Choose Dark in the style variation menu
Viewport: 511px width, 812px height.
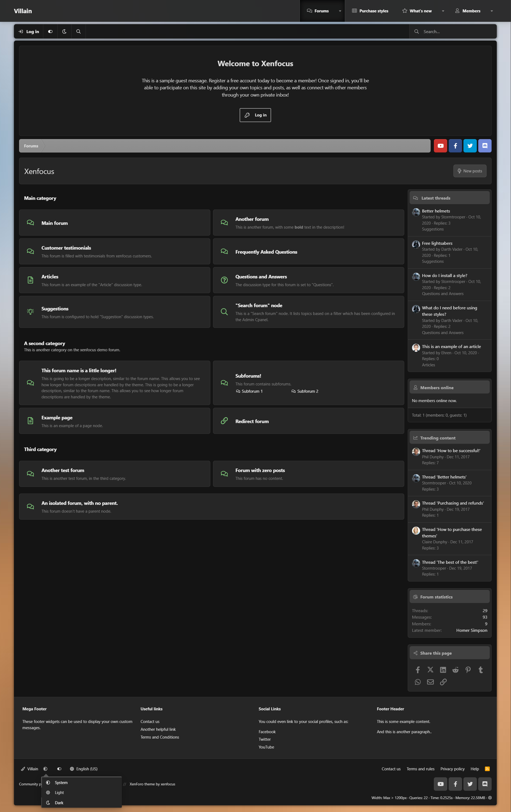pyautogui.click(x=59, y=803)
